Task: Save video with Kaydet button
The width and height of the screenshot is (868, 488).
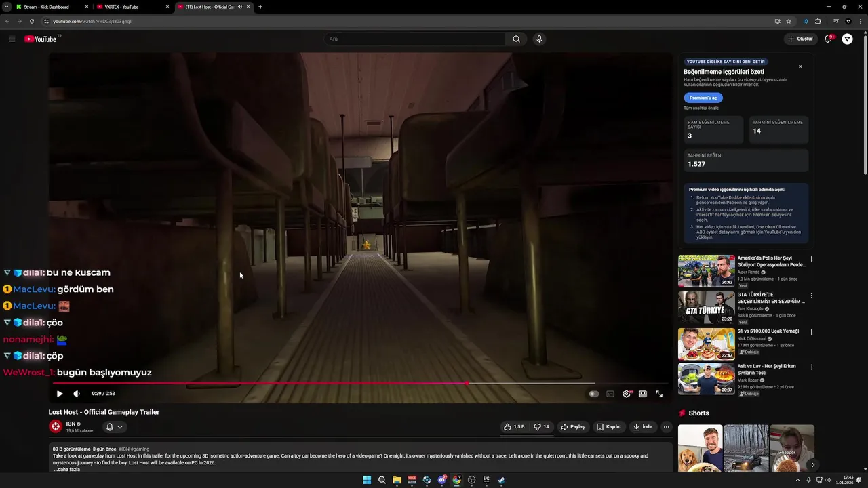Action: click(x=609, y=427)
